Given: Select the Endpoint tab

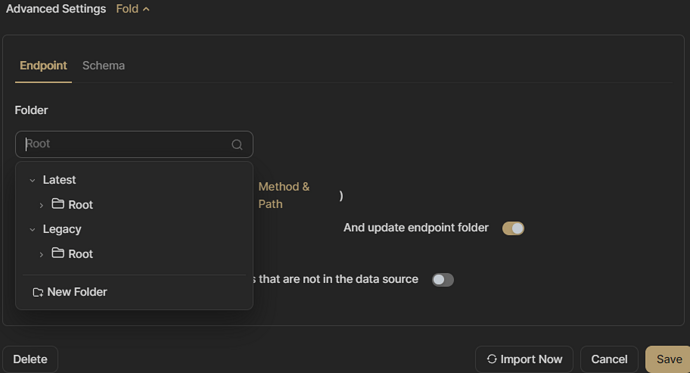Looking at the screenshot, I should (x=43, y=66).
